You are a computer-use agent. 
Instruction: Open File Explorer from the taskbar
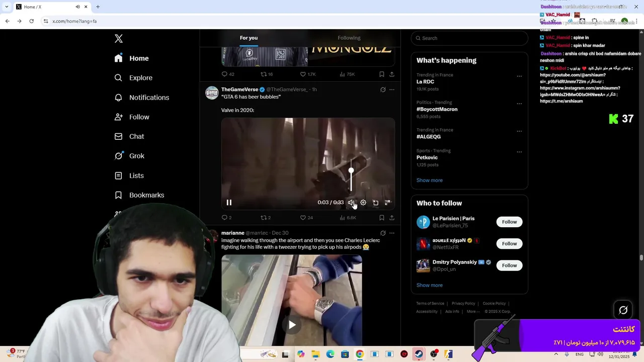(x=315, y=354)
